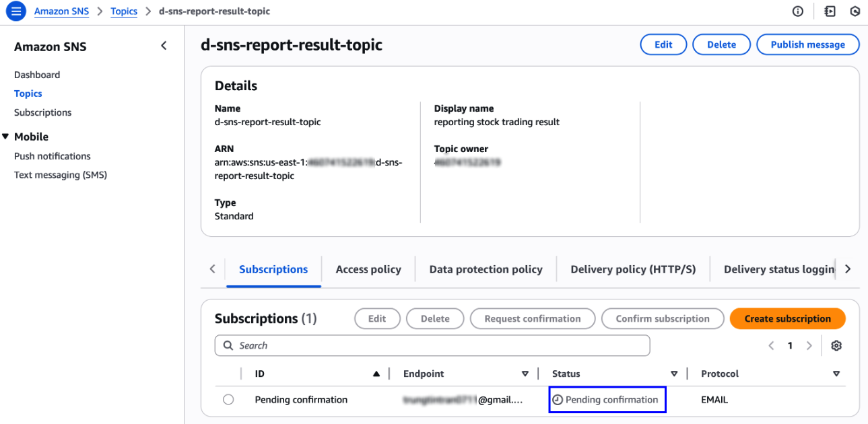Sort by the Endpoint column
The height and width of the screenshot is (424, 868).
point(525,374)
